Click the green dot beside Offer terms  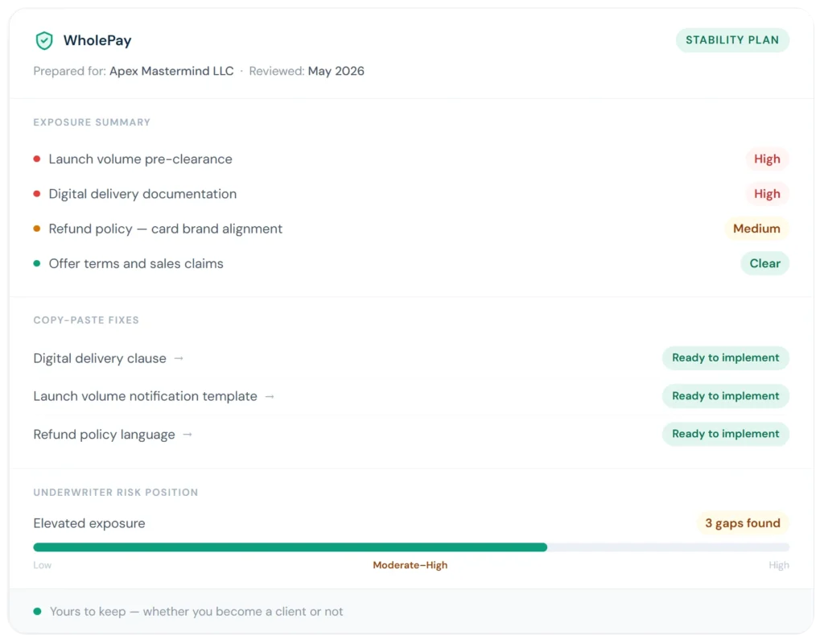coord(37,263)
